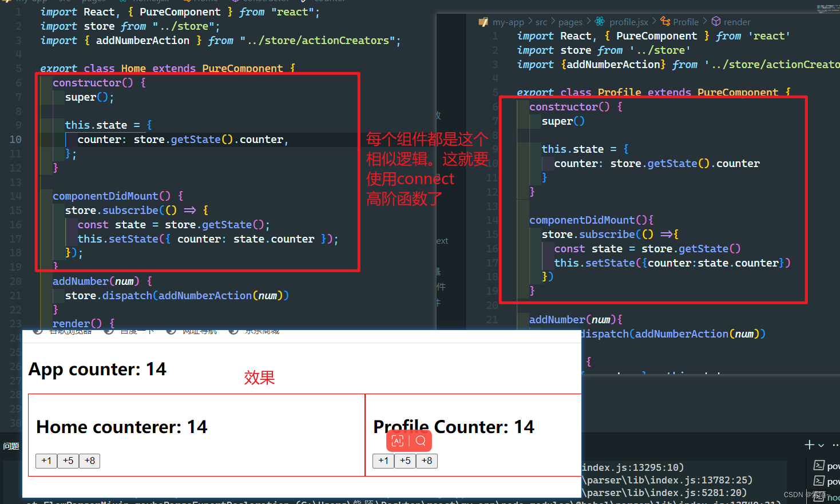Image resolution: width=840 pixels, height=504 pixels.
Task: Click the 'App counter: 14' heading
Action: tap(97, 369)
